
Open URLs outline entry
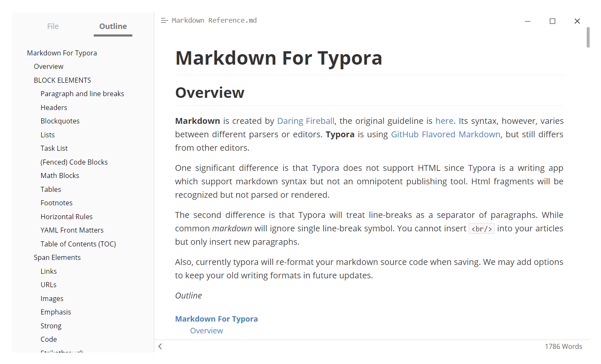coord(48,285)
